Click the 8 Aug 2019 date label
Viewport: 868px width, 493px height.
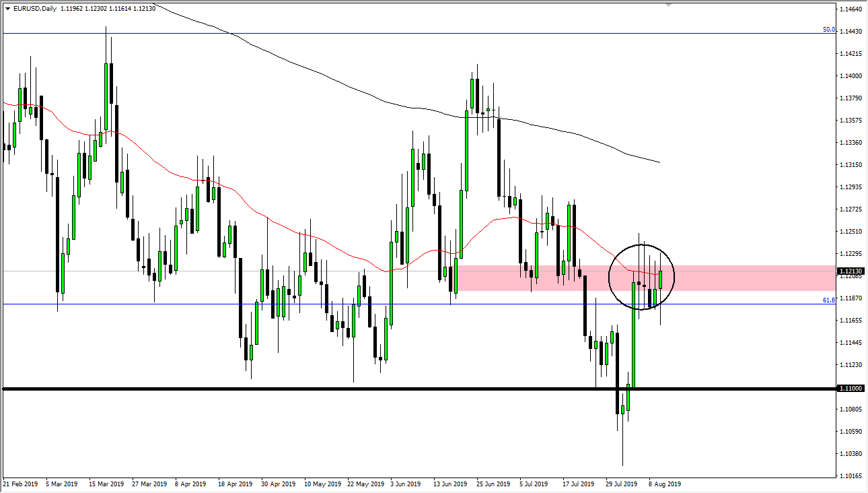click(x=663, y=484)
